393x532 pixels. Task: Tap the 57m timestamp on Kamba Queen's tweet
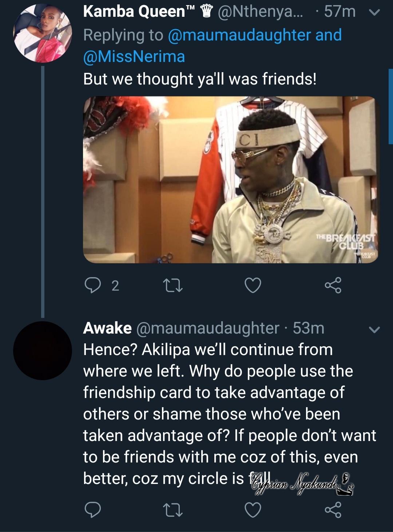click(340, 12)
